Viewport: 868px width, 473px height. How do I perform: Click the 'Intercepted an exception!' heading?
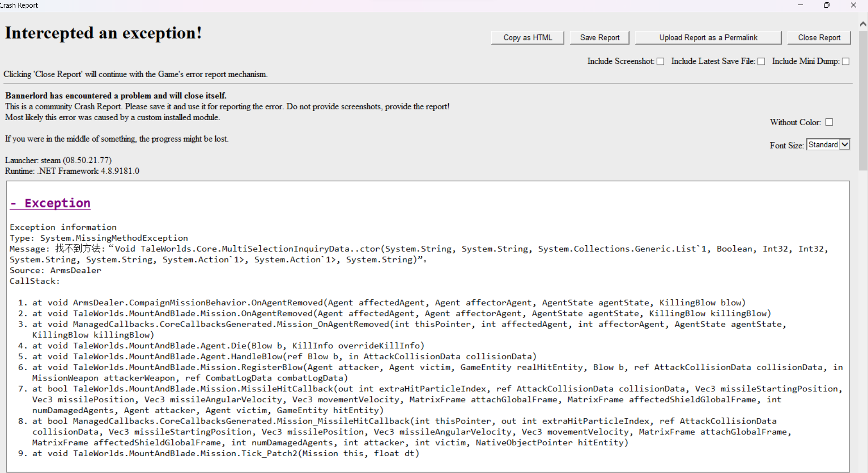tap(103, 33)
